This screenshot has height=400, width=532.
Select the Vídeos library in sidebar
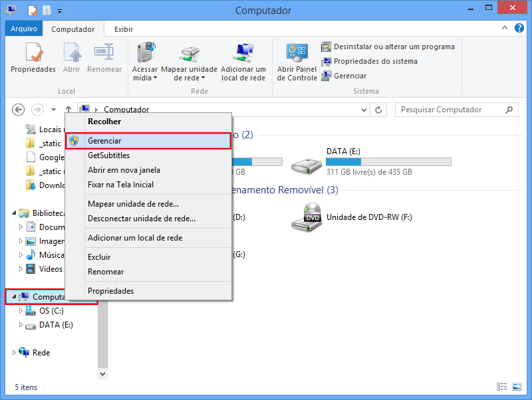click(46, 269)
